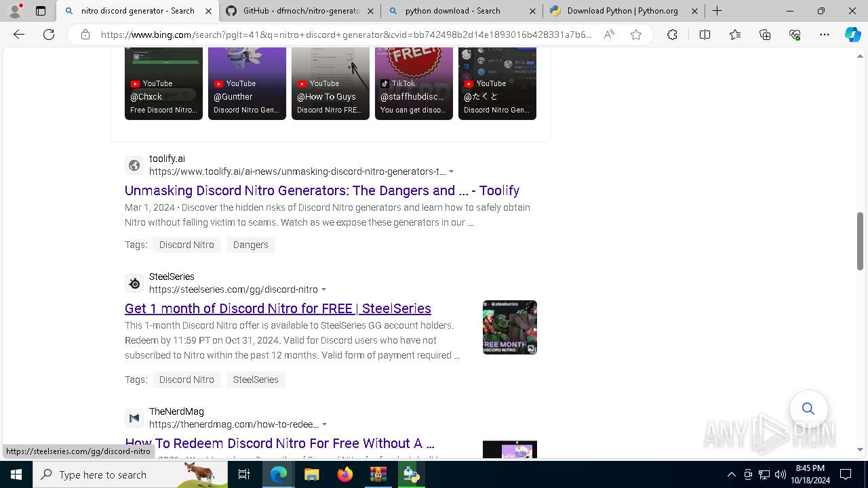Open the Windows Start menu
Screen dimensions: 868x488
pos(16,474)
